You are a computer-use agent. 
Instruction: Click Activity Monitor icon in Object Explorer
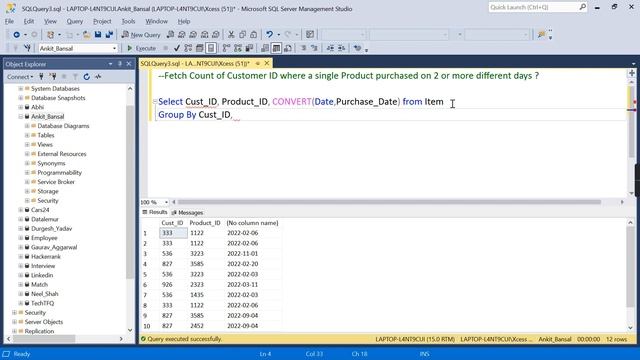pyautogui.click(x=98, y=77)
